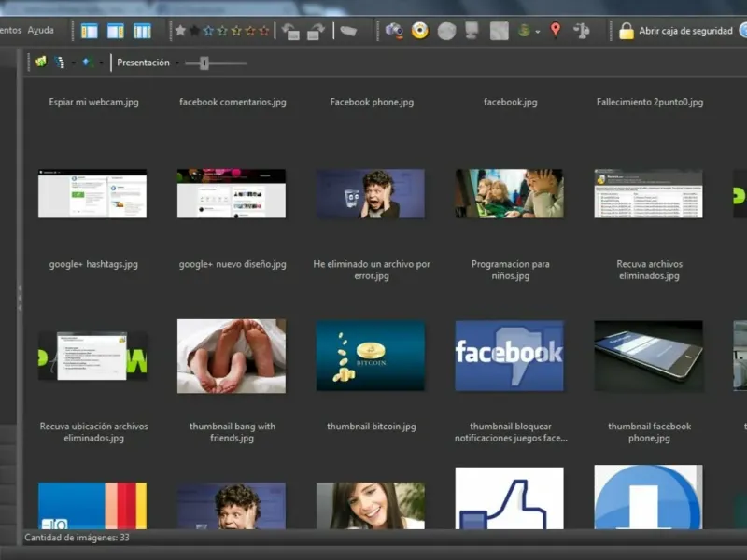
Task: Click the gray monitor toolbar icon
Action: (472, 31)
